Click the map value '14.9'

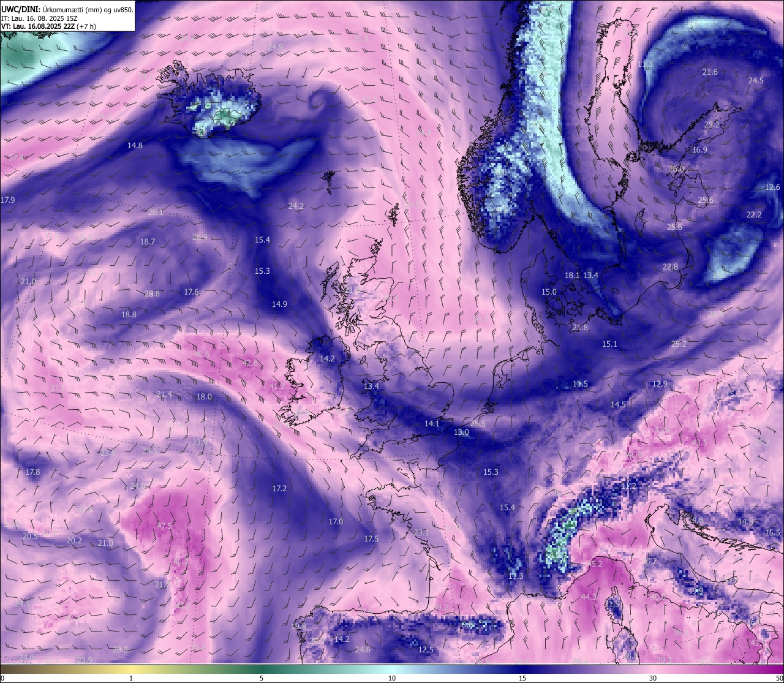(x=279, y=304)
